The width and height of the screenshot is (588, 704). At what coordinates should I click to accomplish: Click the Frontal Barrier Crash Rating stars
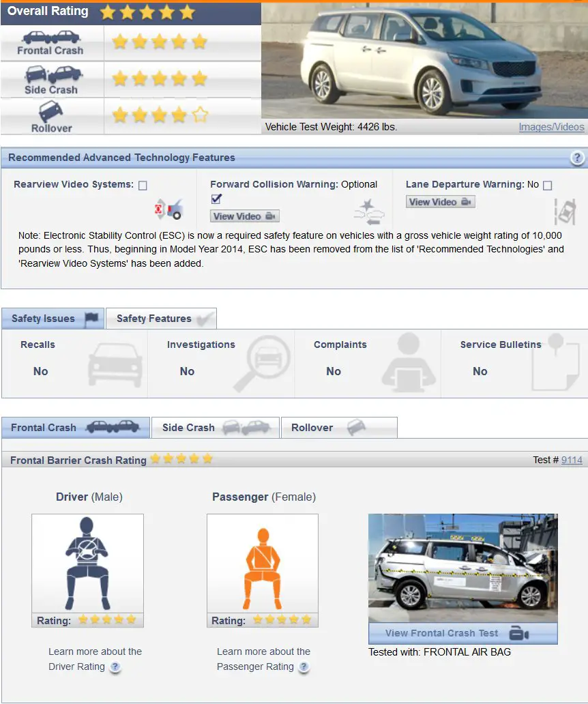point(181,459)
